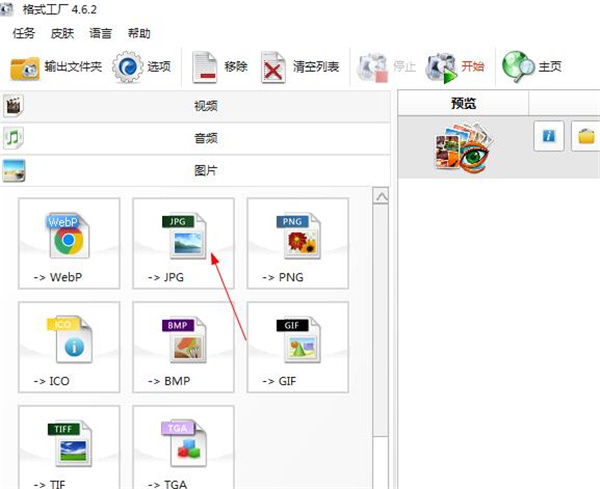This screenshot has height=489, width=600.
Task: Open the yellow folder button in preview panel
Action: [x=585, y=137]
